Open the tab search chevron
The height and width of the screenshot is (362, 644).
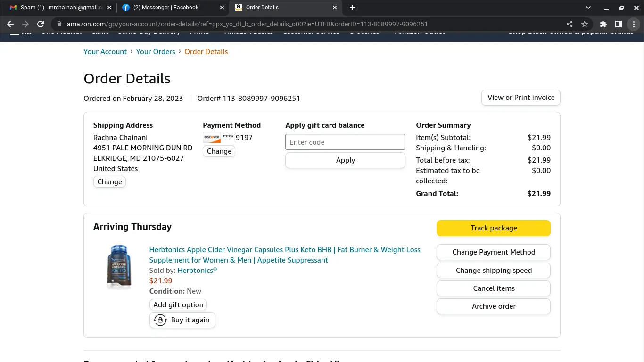point(588,8)
